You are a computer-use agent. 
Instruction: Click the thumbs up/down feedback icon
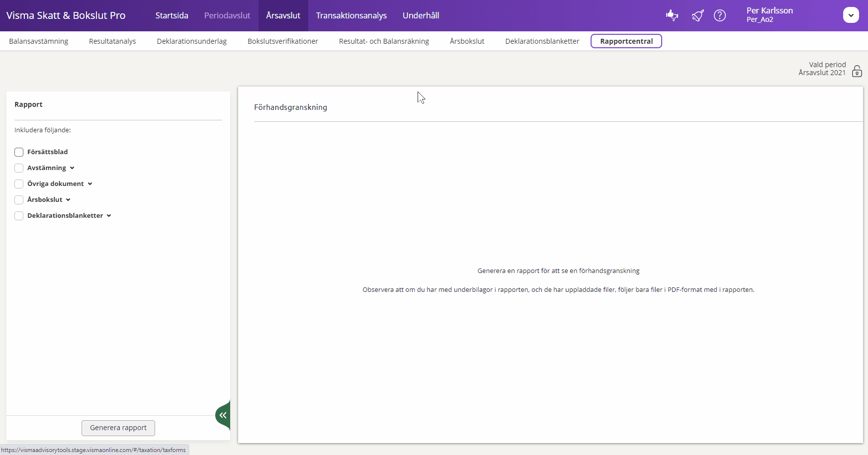coord(672,15)
